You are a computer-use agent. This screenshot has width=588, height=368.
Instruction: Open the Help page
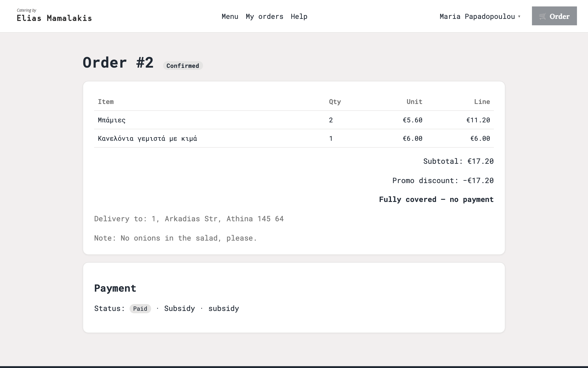(299, 16)
